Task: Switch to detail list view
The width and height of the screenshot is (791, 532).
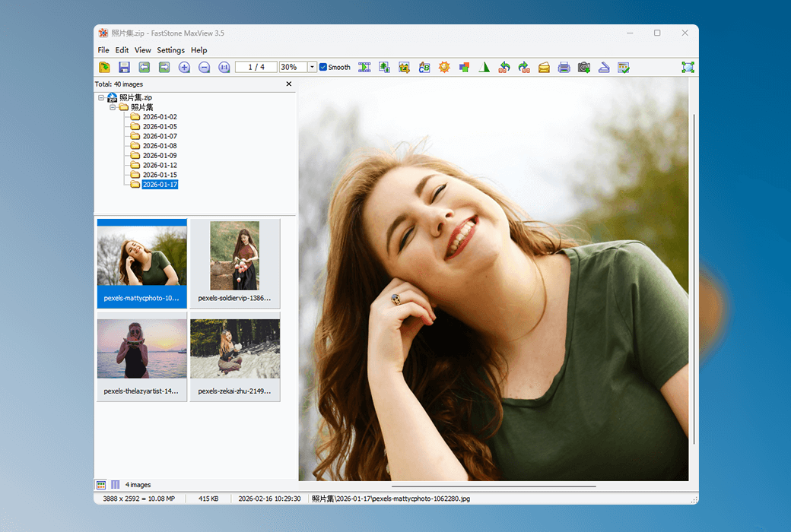Action: click(115, 484)
